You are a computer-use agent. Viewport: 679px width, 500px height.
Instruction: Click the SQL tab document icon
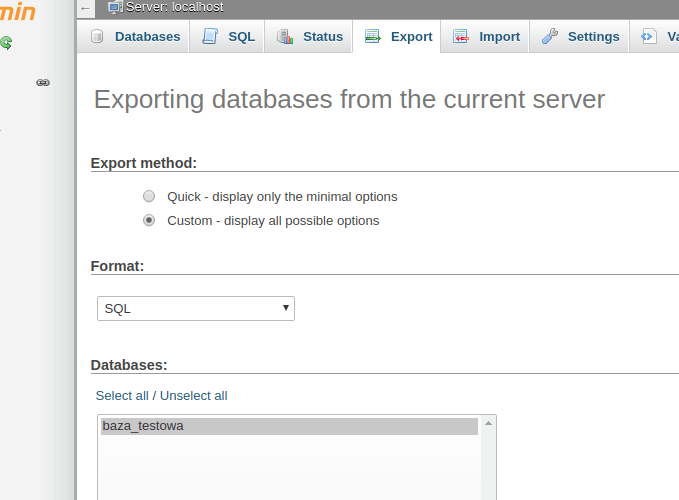[x=210, y=37]
